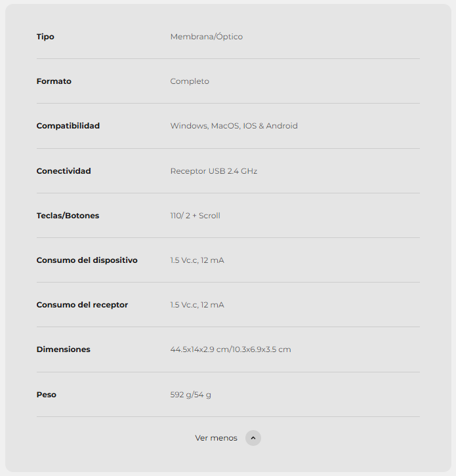The image size is (456, 476).
Task: Click the "Teclas/Botones" row label
Action: coord(68,216)
